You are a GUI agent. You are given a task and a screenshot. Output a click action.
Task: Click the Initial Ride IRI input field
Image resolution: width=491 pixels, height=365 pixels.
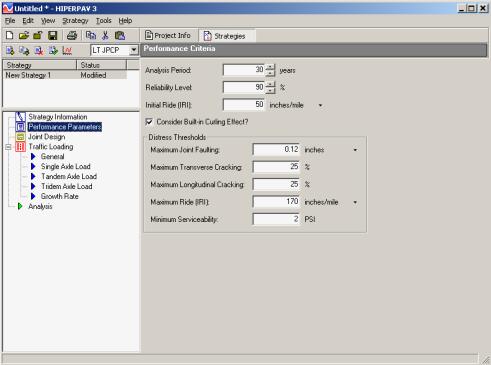(x=244, y=105)
